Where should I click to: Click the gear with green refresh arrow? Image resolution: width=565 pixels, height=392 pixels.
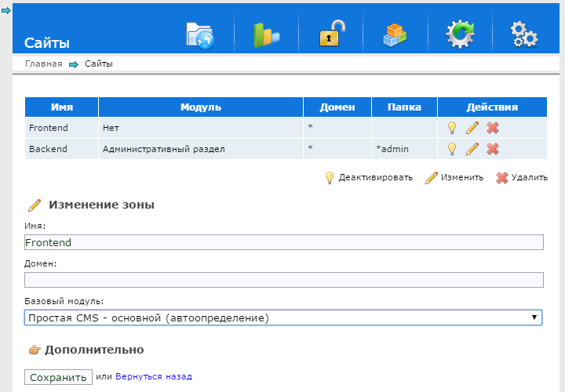pos(460,34)
